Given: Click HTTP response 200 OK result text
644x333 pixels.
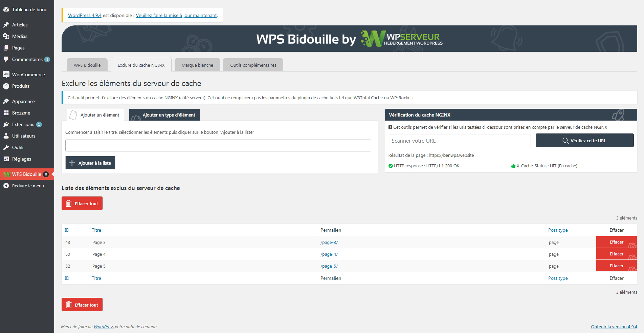Looking at the screenshot, I should [x=426, y=166].
